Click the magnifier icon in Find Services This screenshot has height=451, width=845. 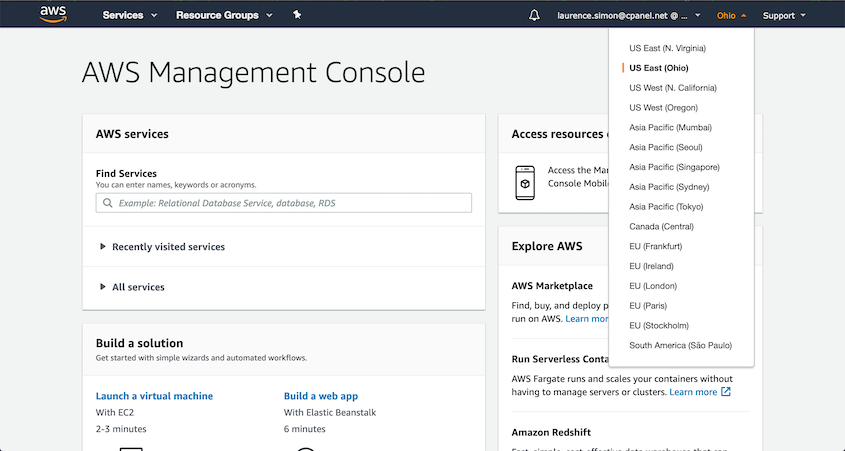pos(108,203)
